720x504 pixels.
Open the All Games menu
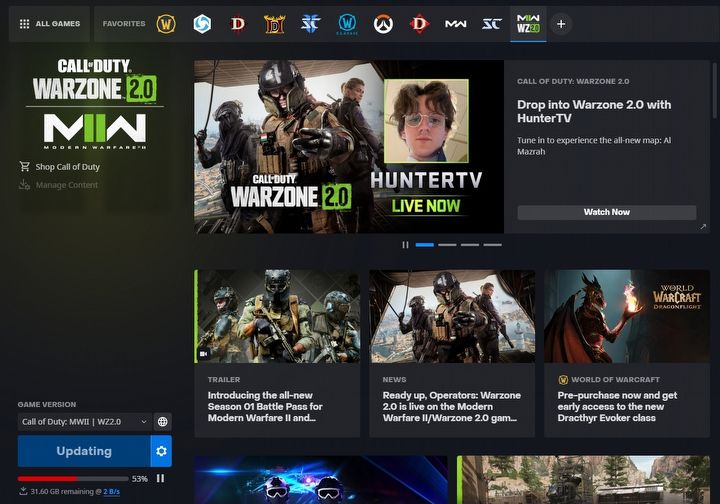pos(48,23)
